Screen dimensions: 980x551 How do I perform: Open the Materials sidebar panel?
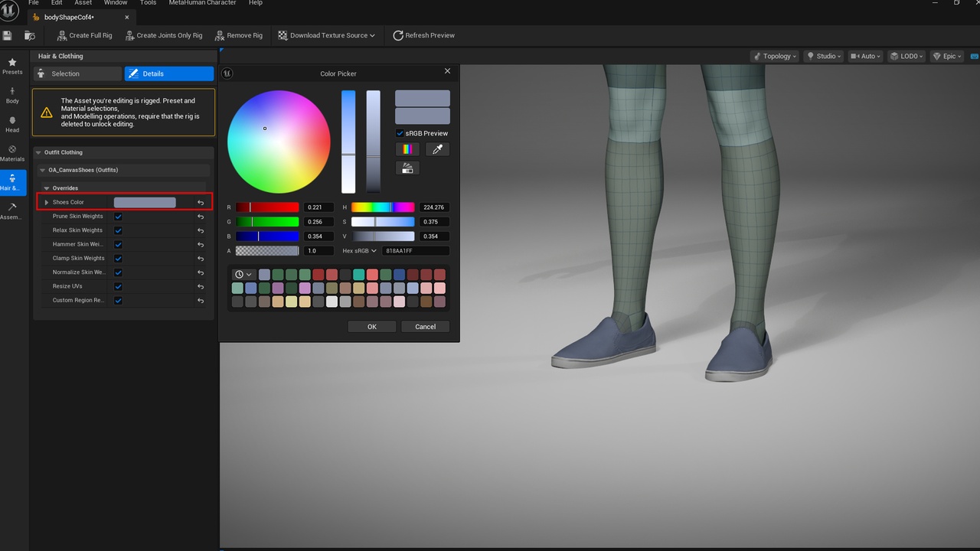[x=12, y=153]
